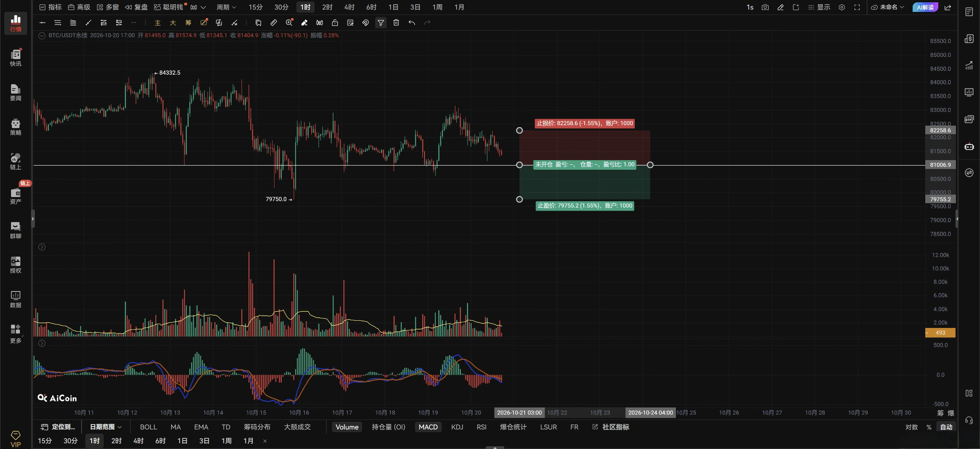Click the stop-loss handle circle of position tool
This screenshot has width=980, height=449.
tap(519, 131)
